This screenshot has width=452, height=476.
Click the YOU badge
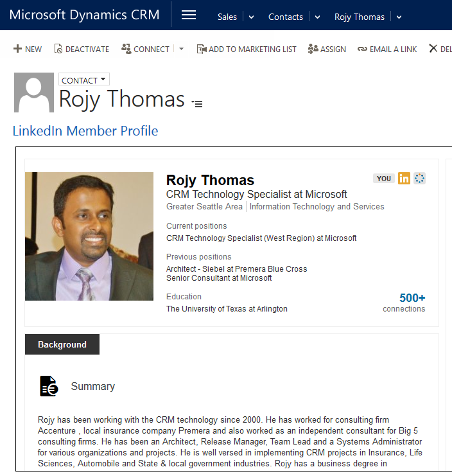tap(384, 179)
